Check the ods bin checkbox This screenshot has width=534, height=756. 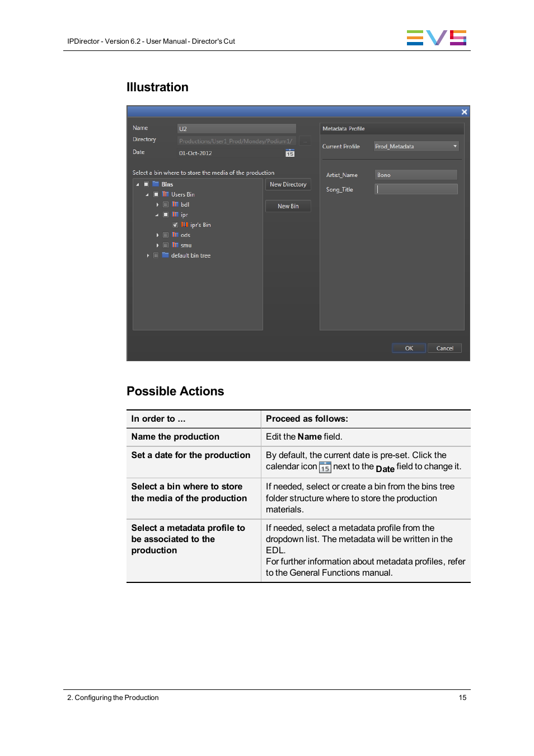(x=166, y=235)
